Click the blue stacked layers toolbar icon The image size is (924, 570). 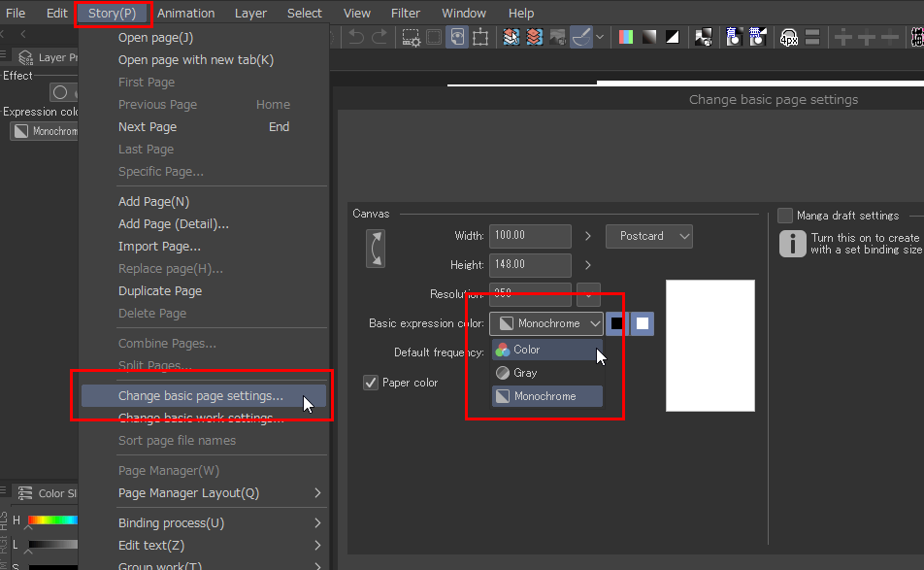[511, 37]
